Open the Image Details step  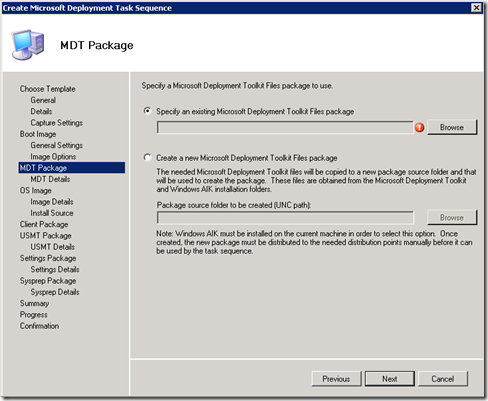pyautogui.click(x=52, y=202)
